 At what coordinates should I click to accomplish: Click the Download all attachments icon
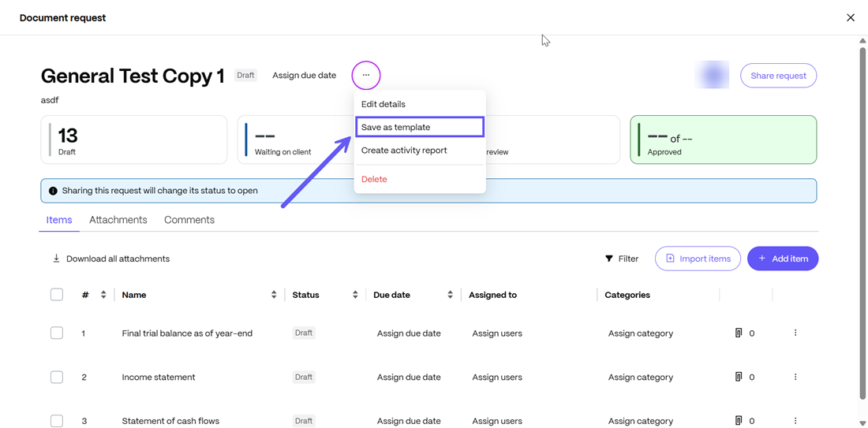tap(56, 259)
